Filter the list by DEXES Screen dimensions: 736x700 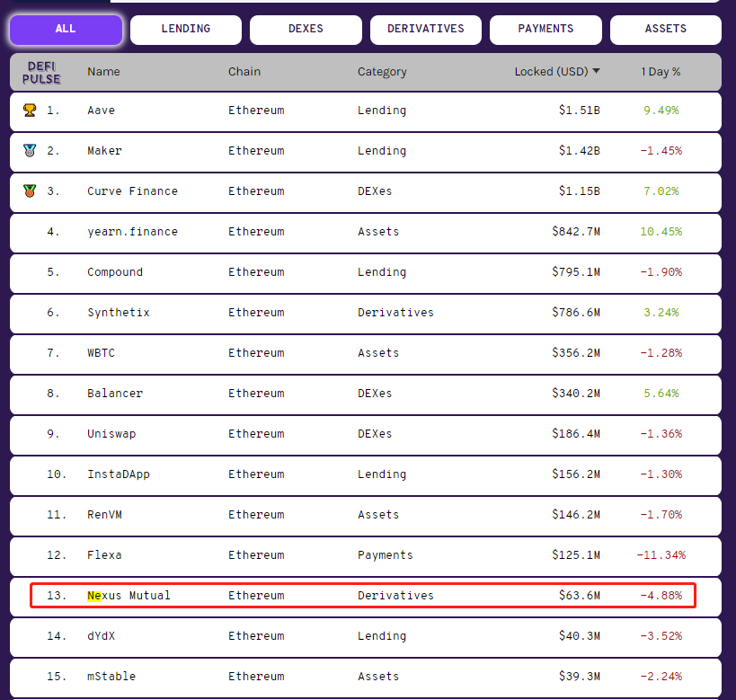click(306, 29)
